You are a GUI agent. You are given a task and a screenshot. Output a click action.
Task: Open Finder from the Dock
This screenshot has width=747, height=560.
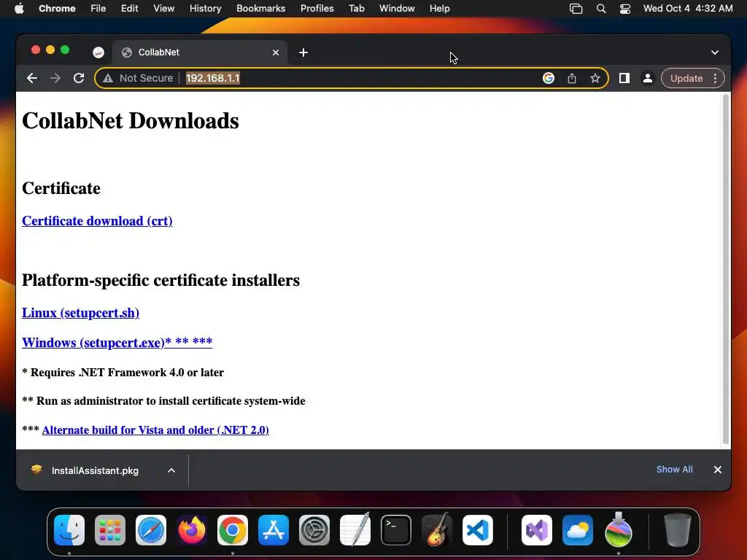point(69,530)
